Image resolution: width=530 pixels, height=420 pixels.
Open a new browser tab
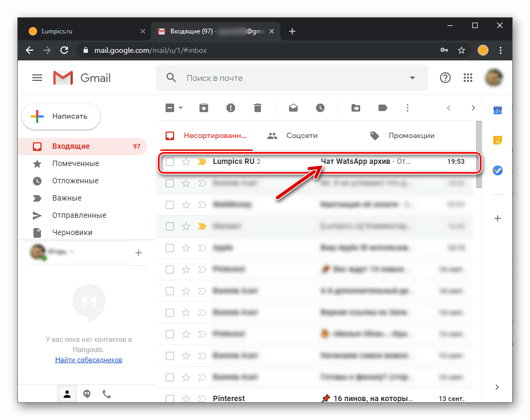(292, 31)
